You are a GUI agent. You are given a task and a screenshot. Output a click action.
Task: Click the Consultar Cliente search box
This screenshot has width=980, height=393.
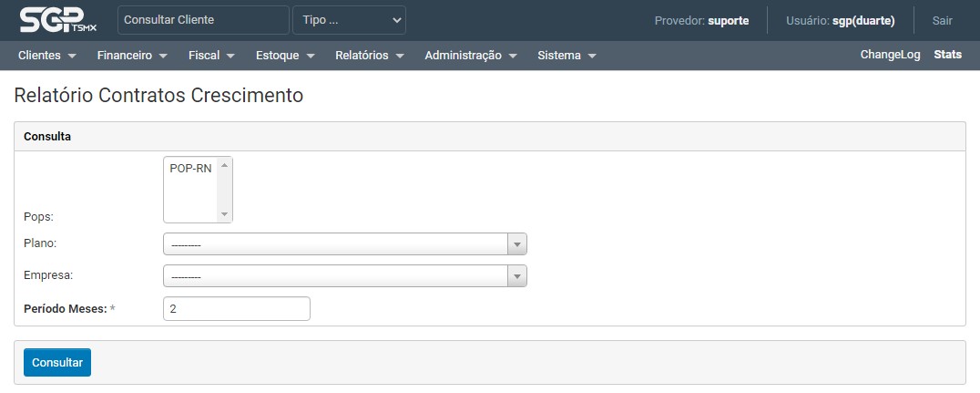(x=203, y=20)
